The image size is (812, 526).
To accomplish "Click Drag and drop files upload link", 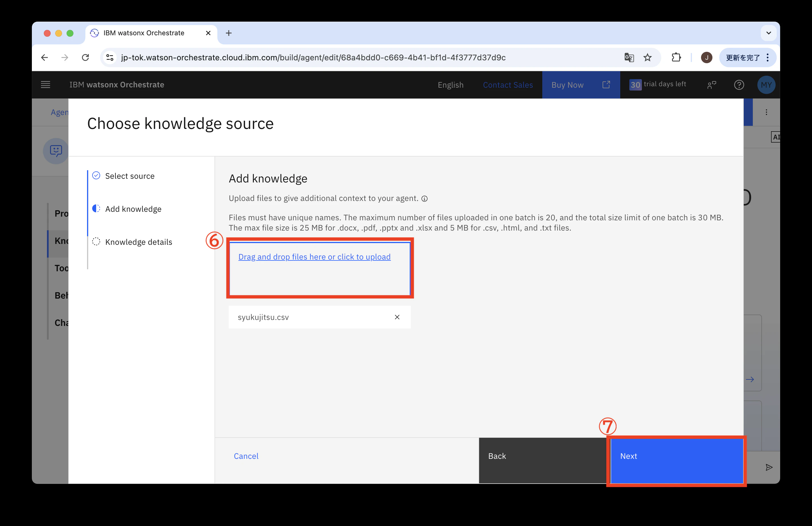I will pyautogui.click(x=314, y=257).
